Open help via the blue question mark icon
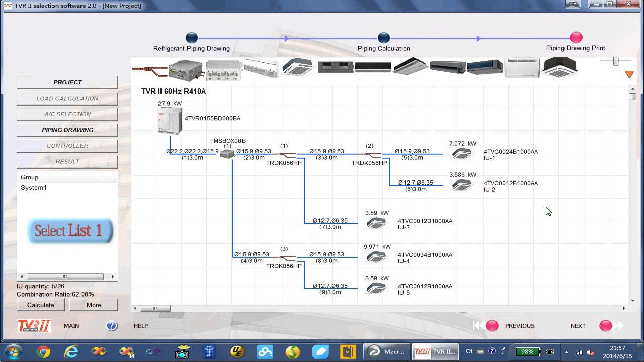The height and width of the screenshot is (362, 644). coord(112,326)
